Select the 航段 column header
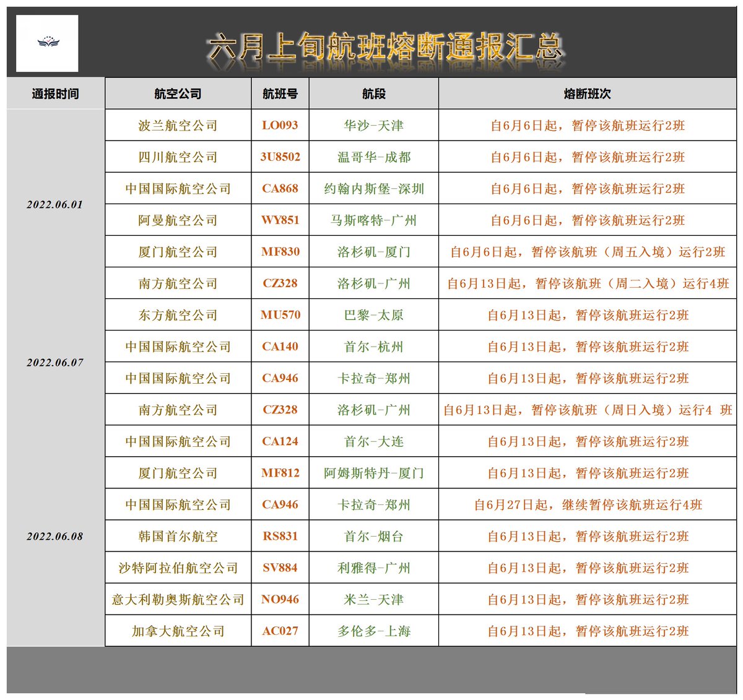The height and width of the screenshot is (700, 743). tap(374, 94)
